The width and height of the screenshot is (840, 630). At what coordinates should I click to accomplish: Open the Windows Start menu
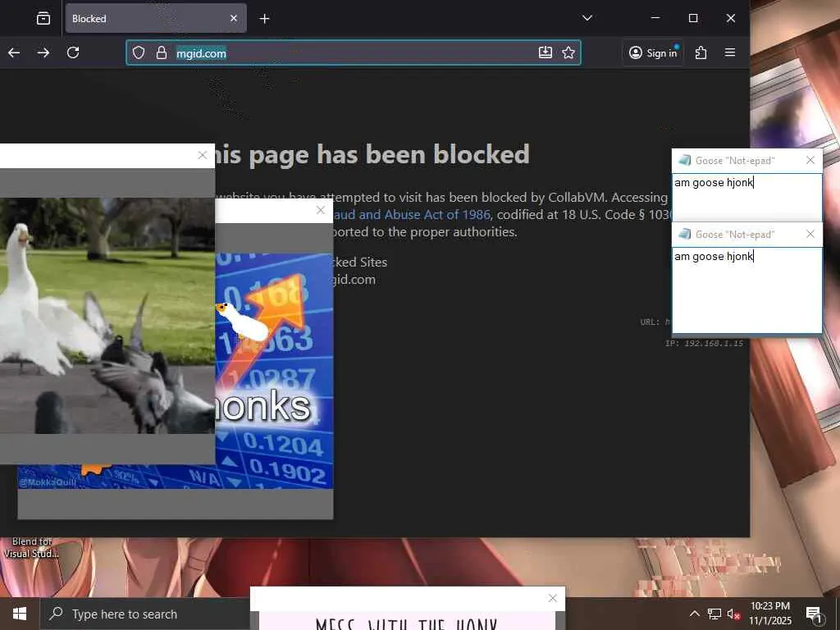coord(20,614)
